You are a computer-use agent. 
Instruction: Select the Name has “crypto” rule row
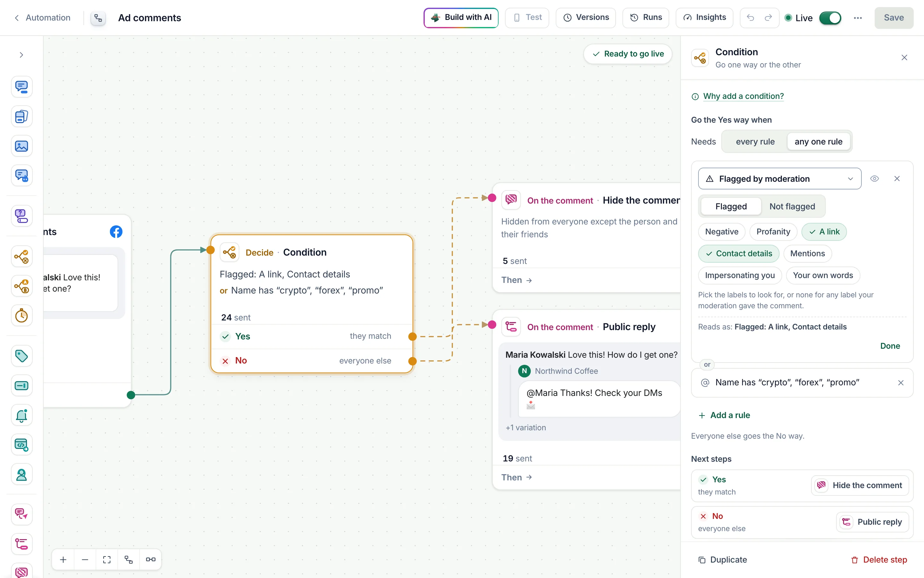tap(802, 383)
